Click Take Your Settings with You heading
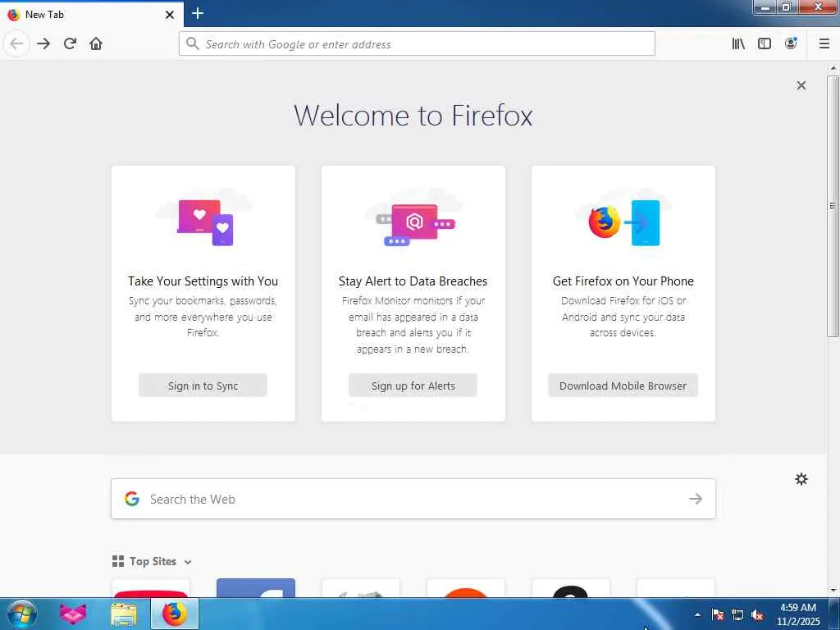Viewport: 840px width, 630px height. coord(203,281)
